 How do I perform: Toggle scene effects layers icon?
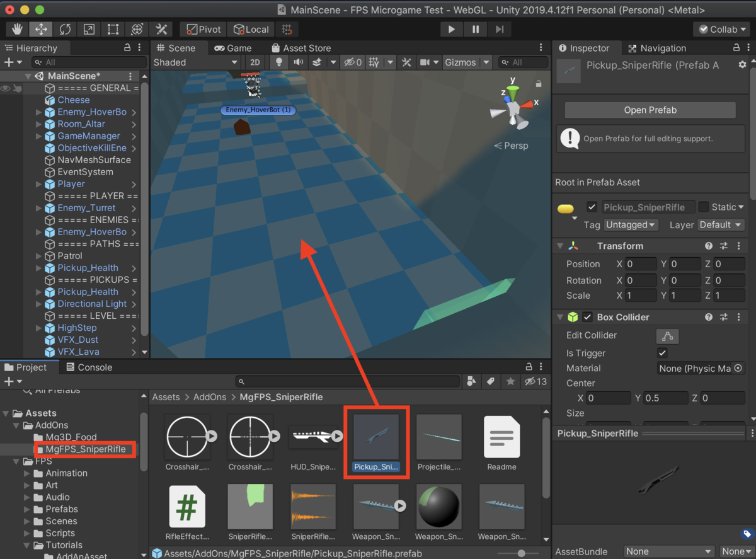(317, 62)
